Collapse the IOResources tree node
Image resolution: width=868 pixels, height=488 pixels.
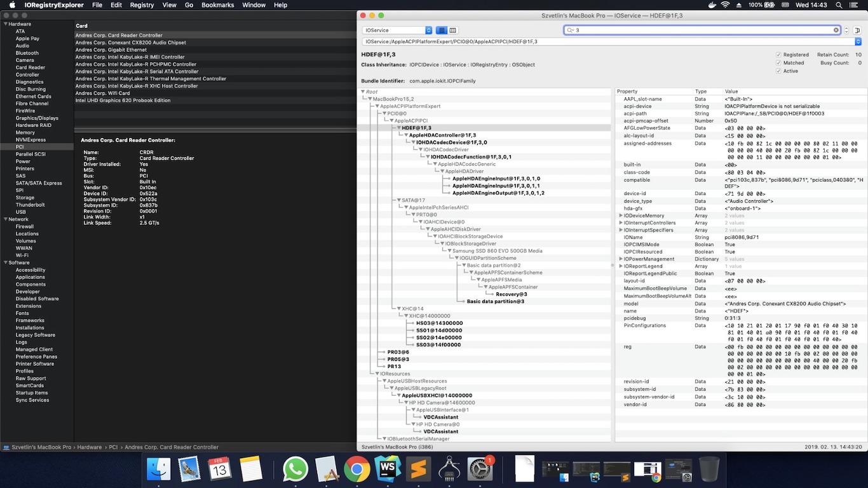pos(377,374)
